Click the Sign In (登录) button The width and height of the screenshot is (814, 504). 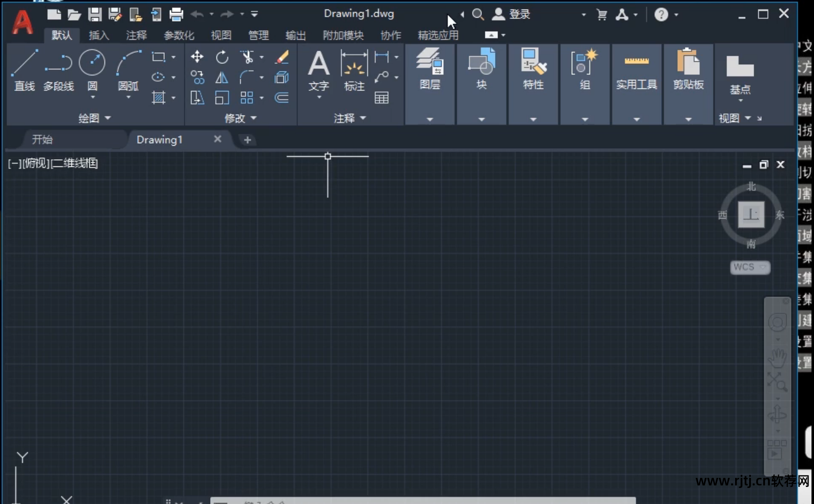coord(512,14)
